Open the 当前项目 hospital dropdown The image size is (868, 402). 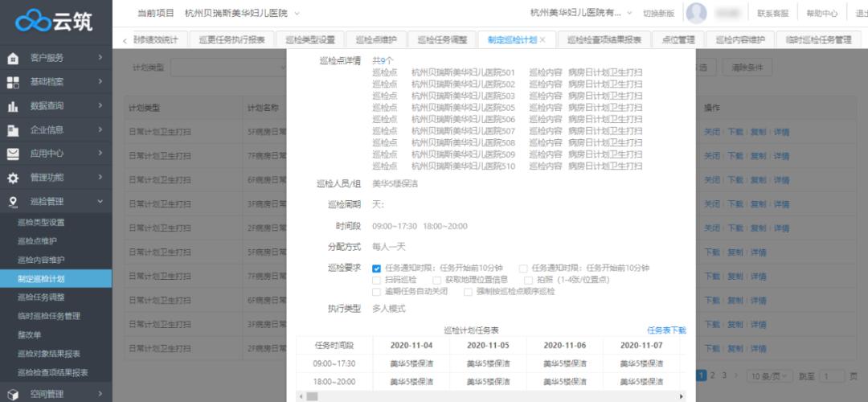242,13
